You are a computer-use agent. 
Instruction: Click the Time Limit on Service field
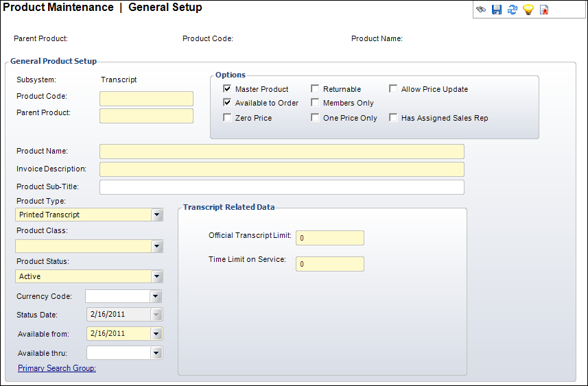tap(329, 264)
